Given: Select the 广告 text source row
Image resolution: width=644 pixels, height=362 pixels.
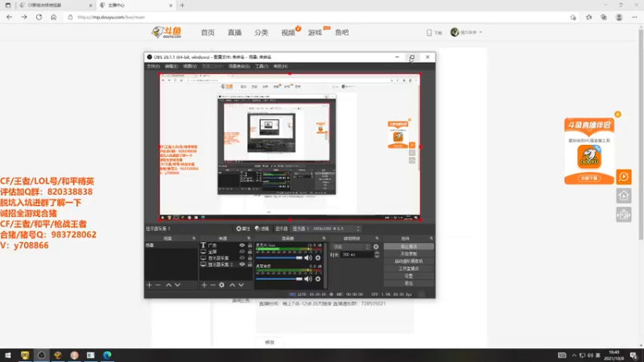Looking at the screenshot, I should tap(226, 245).
